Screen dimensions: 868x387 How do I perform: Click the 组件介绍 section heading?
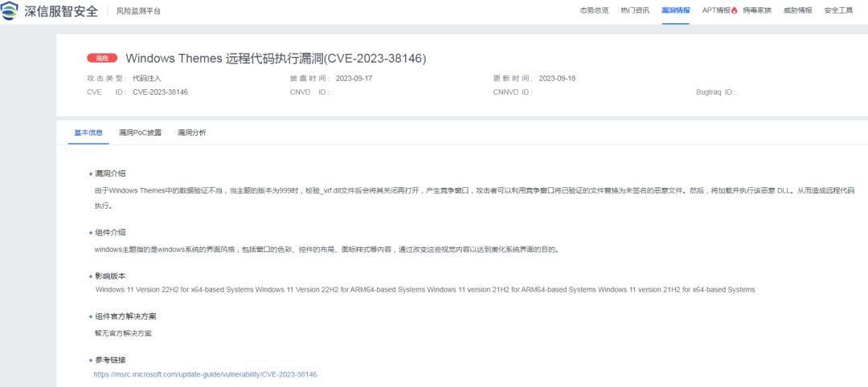click(110, 232)
